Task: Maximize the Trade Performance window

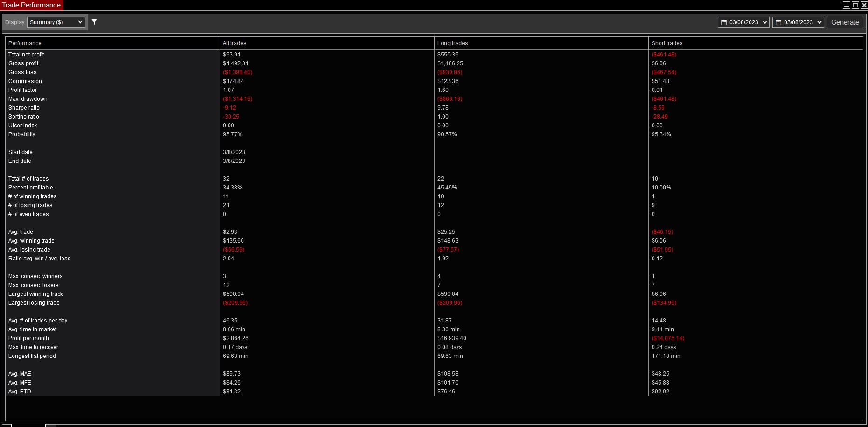Action: (x=855, y=5)
